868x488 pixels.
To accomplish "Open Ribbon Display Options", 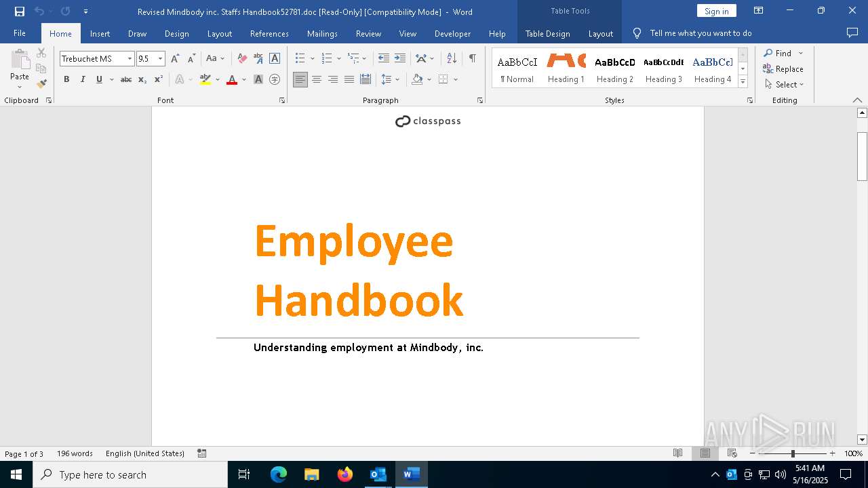I will pyautogui.click(x=759, y=11).
